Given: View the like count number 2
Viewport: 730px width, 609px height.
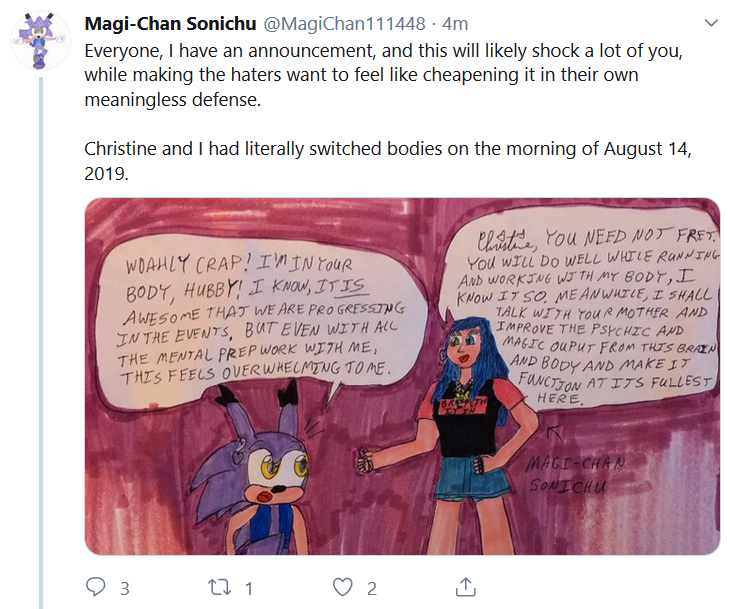Looking at the screenshot, I should (x=372, y=589).
